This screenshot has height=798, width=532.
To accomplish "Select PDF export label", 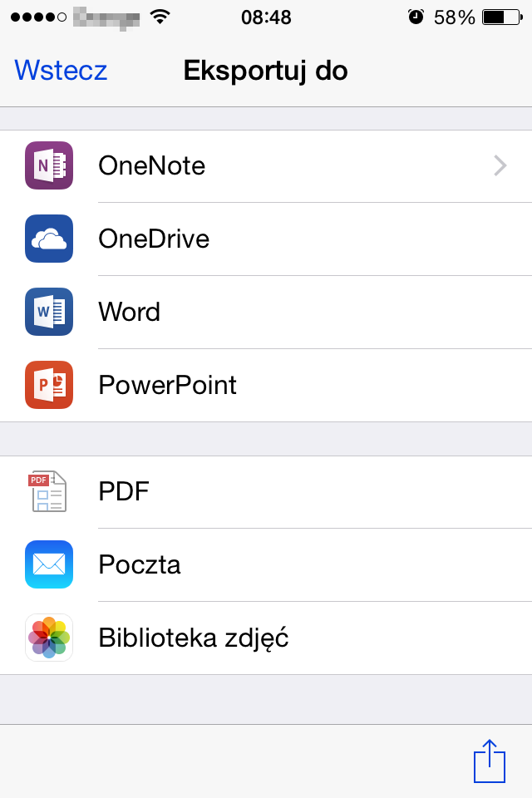I will click(x=124, y=491).
